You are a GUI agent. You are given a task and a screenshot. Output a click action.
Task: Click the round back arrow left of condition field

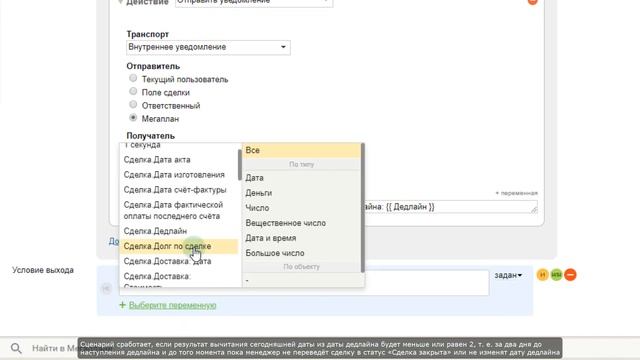107,289
